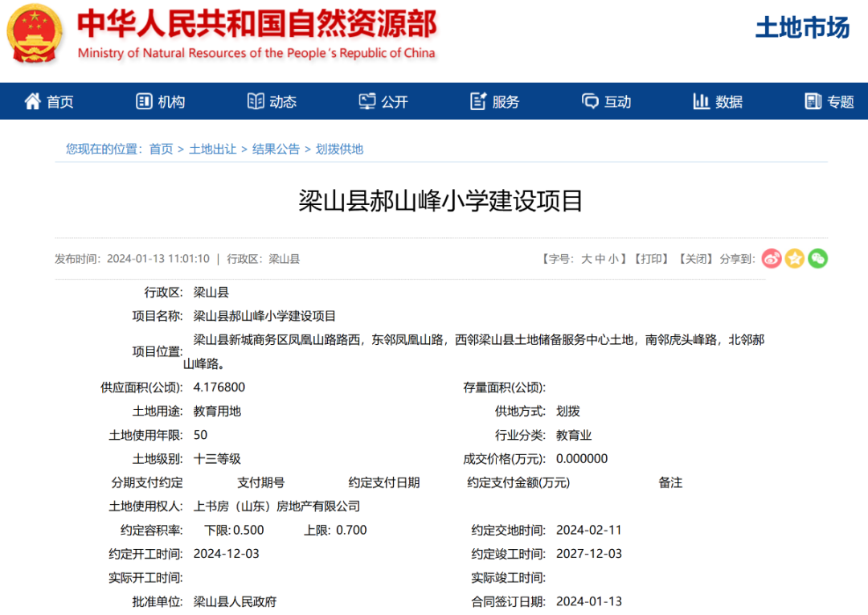Share to WeChat with the green icon
This screenshot has height=615, width=868.
coord(818,258)
